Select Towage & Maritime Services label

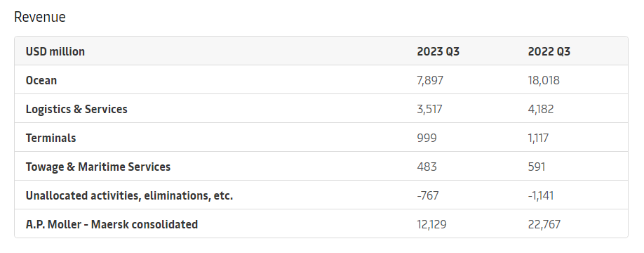click(98, 167)
